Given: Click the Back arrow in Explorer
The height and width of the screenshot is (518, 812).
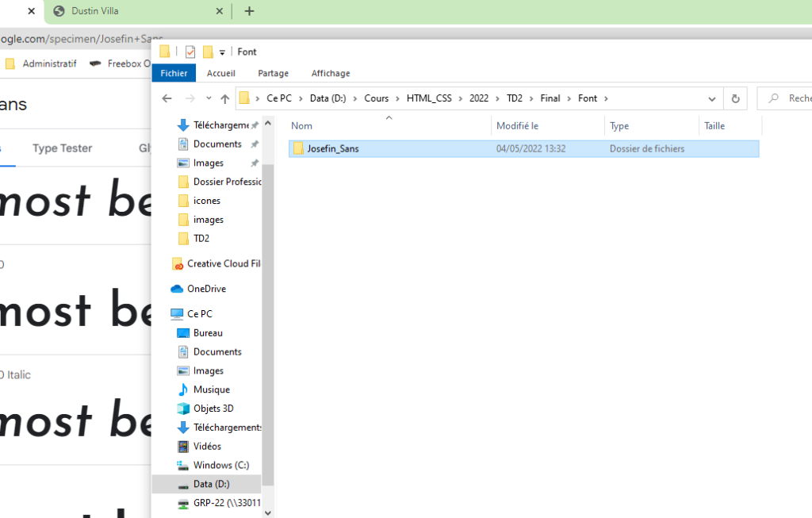Looking at the screenshot, I should coord(167,98).
